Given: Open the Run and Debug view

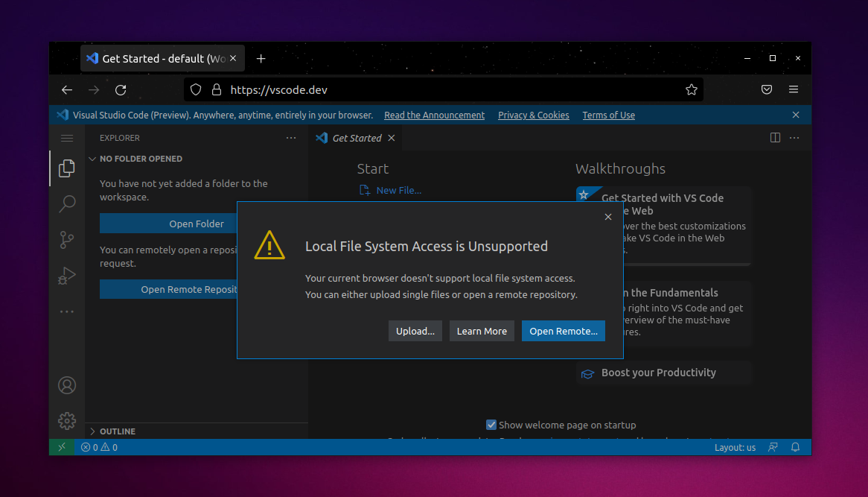Looking at the screenshot, I should 67,276.
